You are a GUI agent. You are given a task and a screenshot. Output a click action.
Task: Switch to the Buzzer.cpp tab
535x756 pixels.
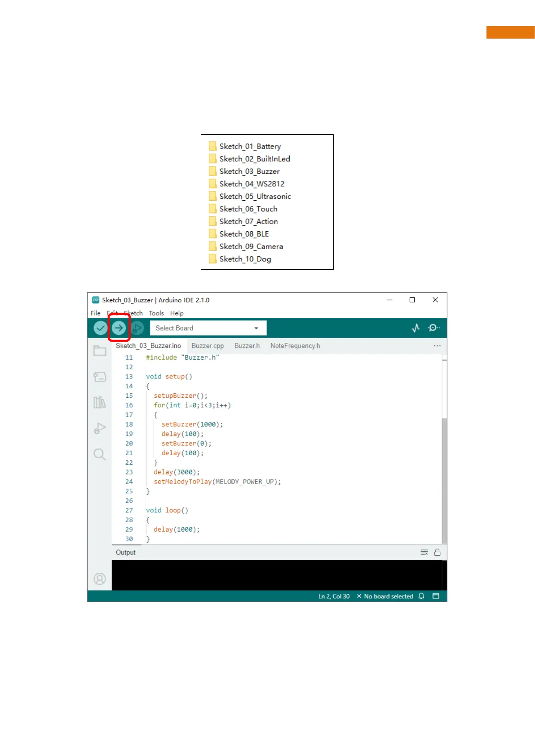tap(208, 346)
